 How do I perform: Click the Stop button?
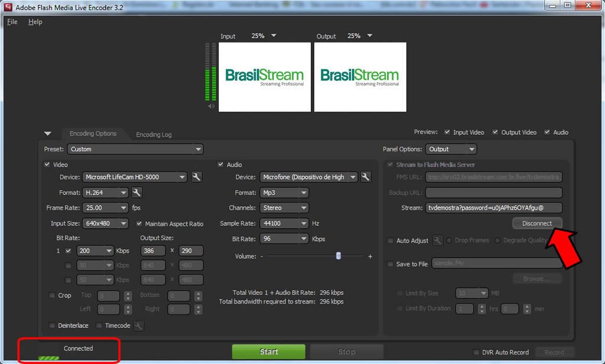tap(346, 352)
